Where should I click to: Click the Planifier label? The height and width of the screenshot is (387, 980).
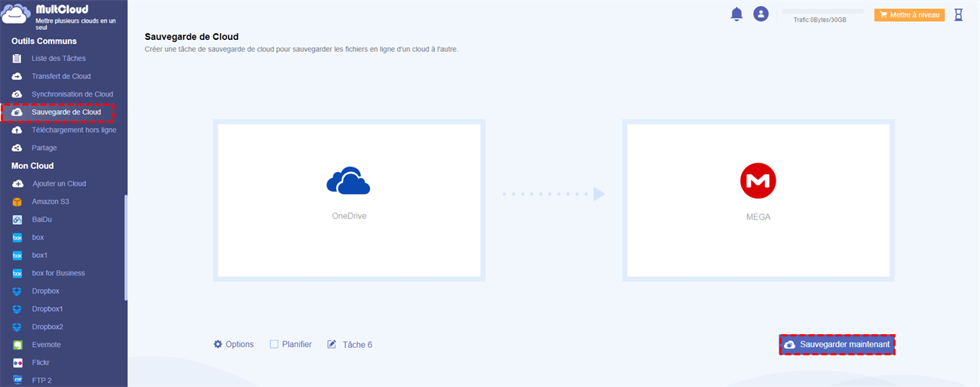click(x=297, y=344)
